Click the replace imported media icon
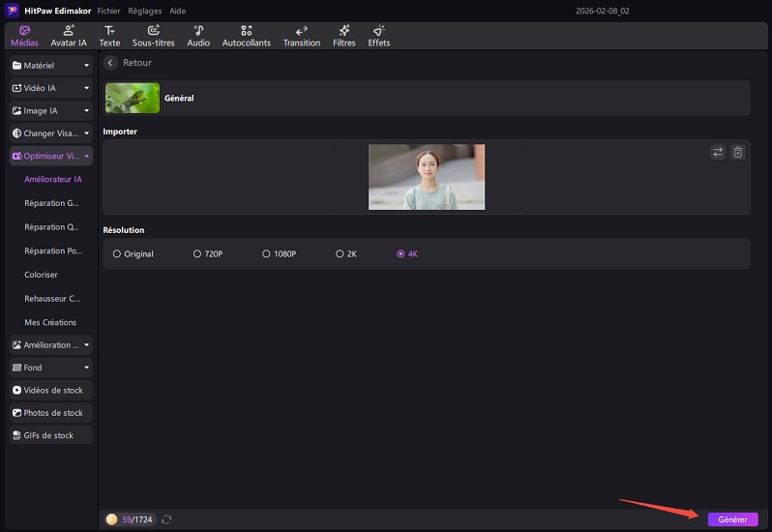The image size is (772, 532). click(x=718, y=152)
